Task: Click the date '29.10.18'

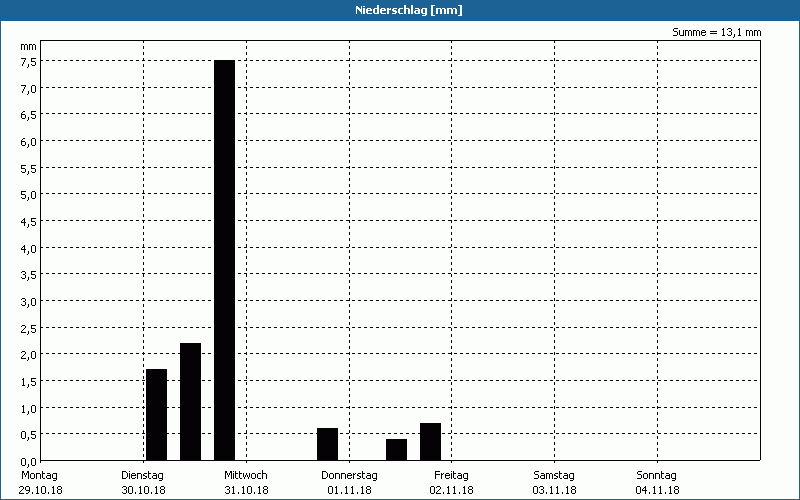Action: pyautogui.click(x=40, y=491)
